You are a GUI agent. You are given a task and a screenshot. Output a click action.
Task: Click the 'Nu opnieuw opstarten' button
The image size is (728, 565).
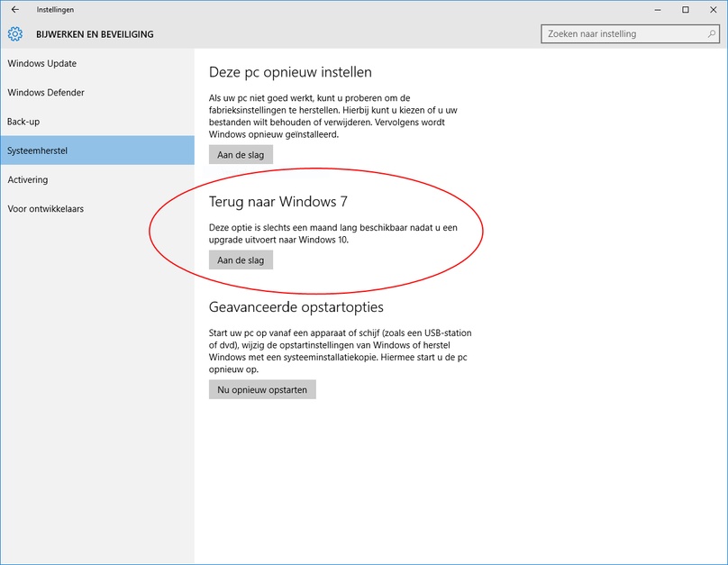(262, 389)
